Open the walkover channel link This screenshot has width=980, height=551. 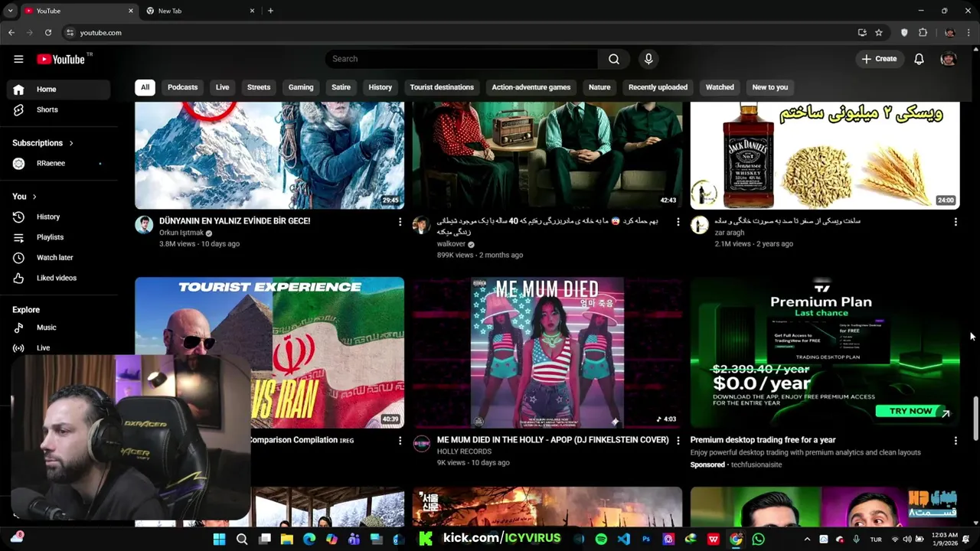pyautogui.click(x=451, y=244)
